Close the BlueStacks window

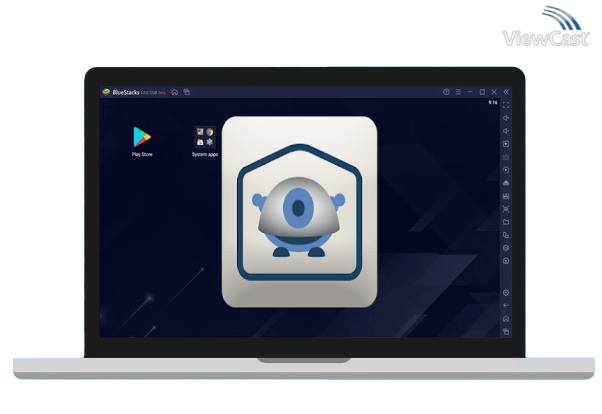point(494,92)
